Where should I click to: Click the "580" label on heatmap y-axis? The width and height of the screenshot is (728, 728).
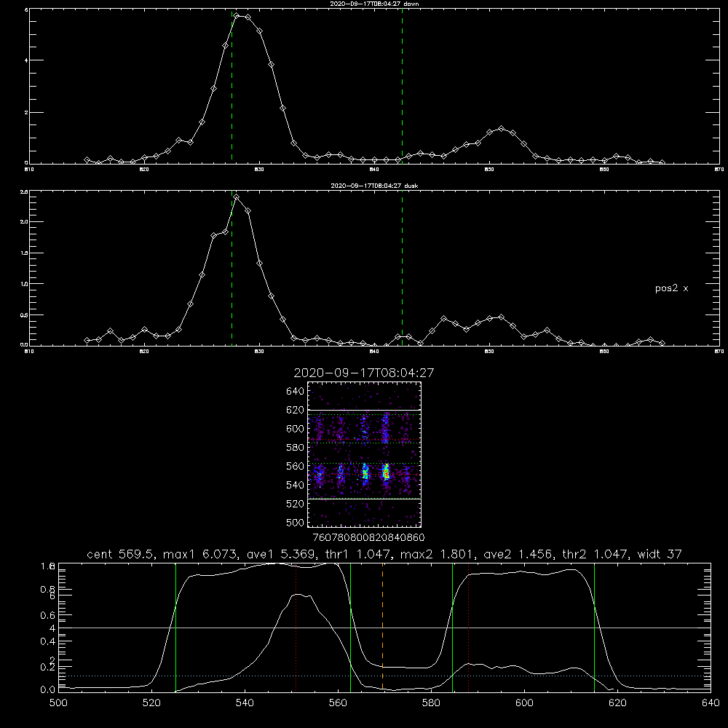click(x=296, y=448)
